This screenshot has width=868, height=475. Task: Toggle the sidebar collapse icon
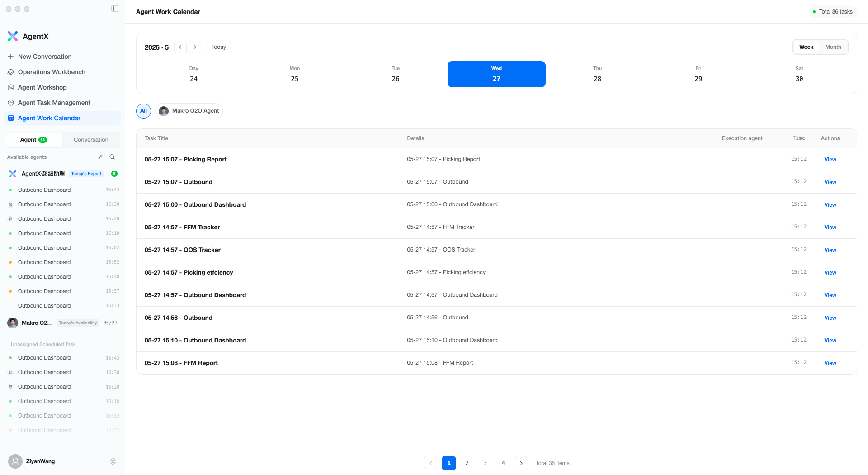115,9
